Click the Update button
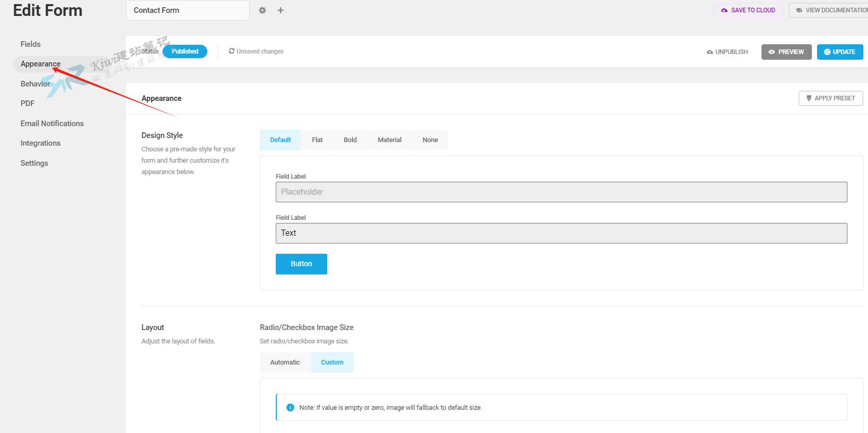The height and width of the screenshot is (433, 868). click(x=840, y=52)
